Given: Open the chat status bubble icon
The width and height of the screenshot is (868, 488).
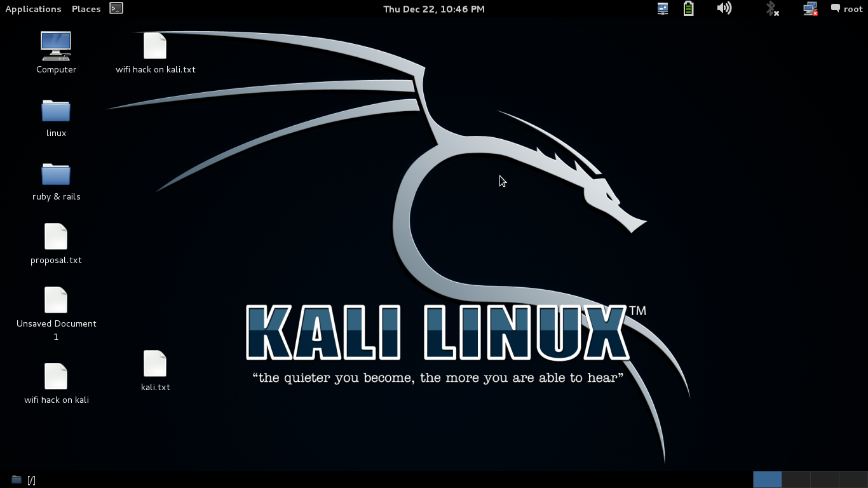Looking at the screenshot, I should (836, 8).
